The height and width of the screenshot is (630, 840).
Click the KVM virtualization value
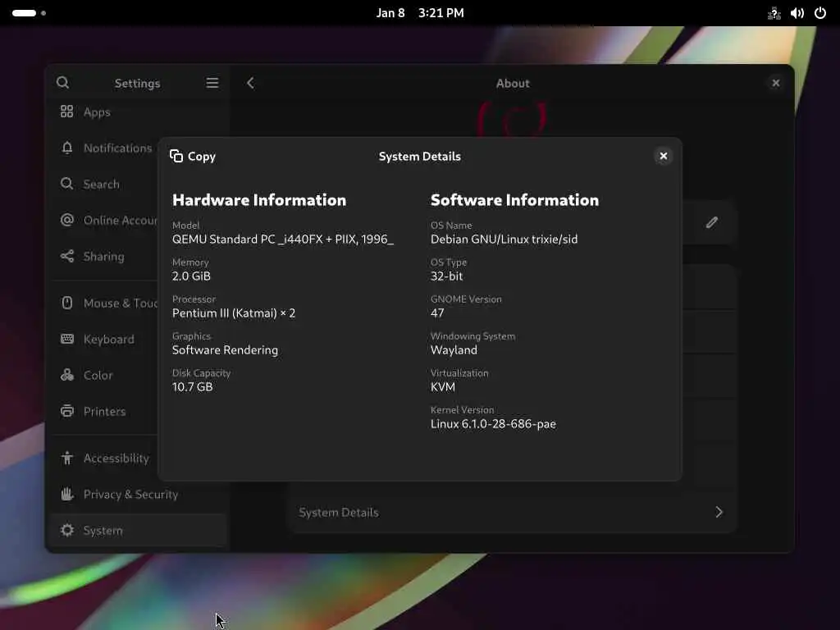coord(443,387)
